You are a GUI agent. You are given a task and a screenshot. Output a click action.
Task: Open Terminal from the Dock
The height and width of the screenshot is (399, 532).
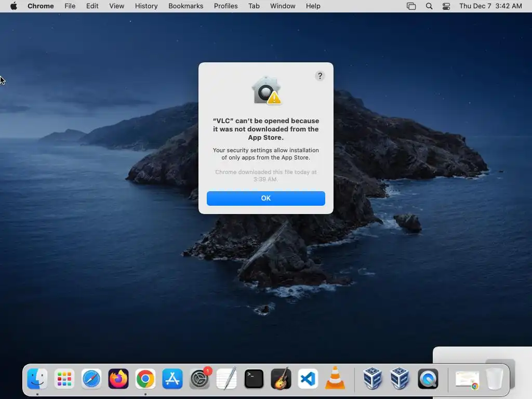[x=254, y=379]
